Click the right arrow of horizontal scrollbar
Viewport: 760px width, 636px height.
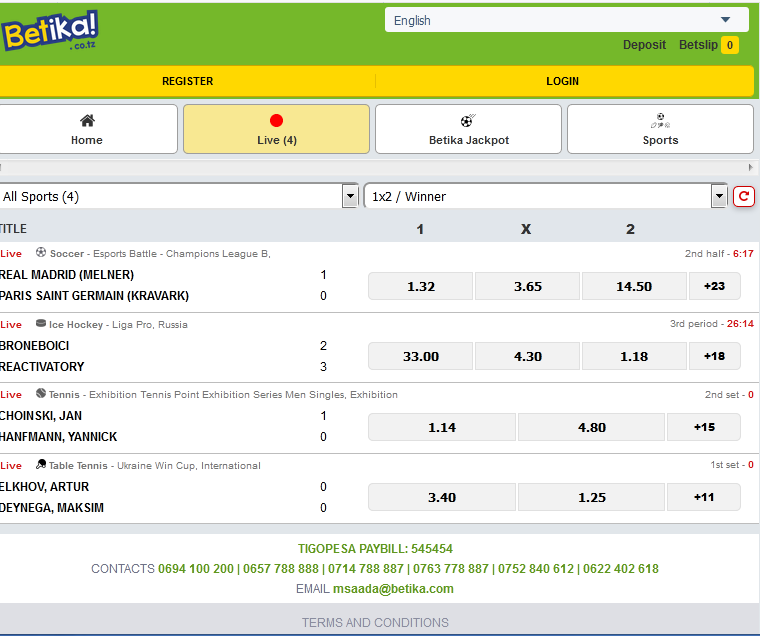pos(751,168)
